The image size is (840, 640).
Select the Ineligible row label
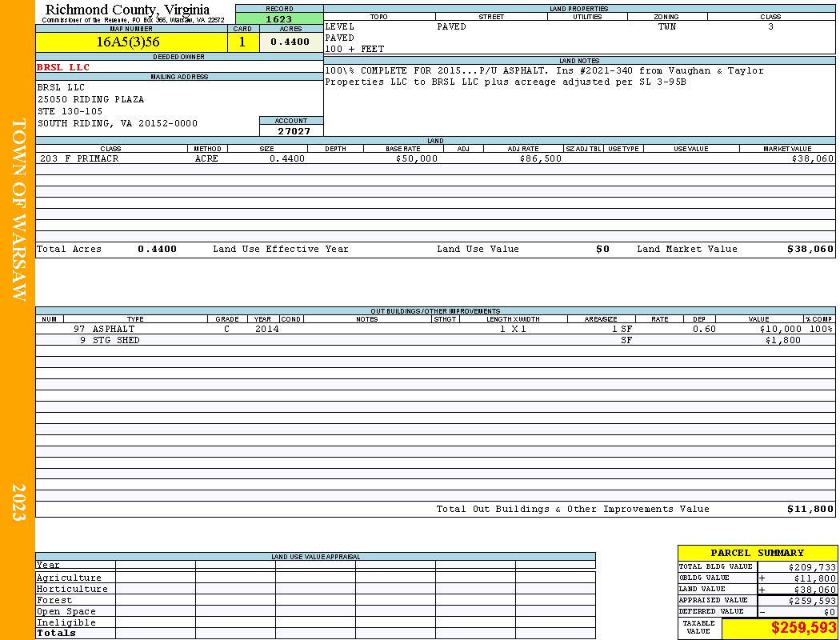[x=66, y=623]
